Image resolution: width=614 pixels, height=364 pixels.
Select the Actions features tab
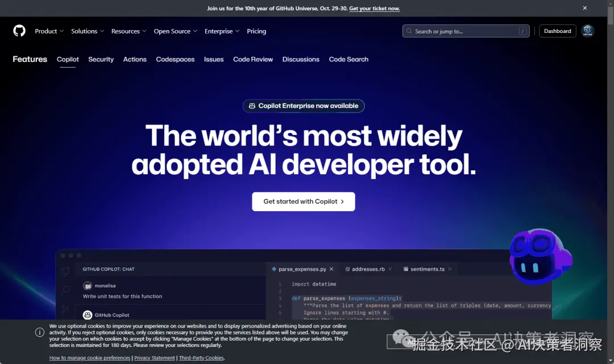(x=135, y=60)
